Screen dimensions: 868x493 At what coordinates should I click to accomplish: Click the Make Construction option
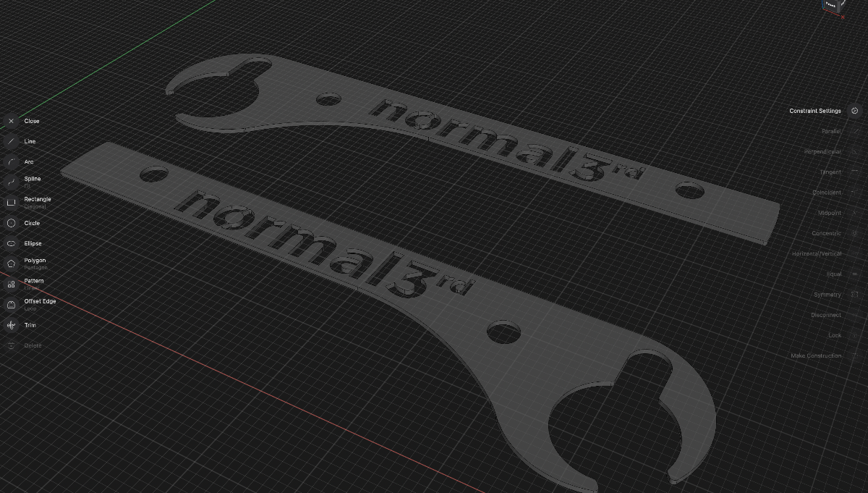click(x=816, y=356)
